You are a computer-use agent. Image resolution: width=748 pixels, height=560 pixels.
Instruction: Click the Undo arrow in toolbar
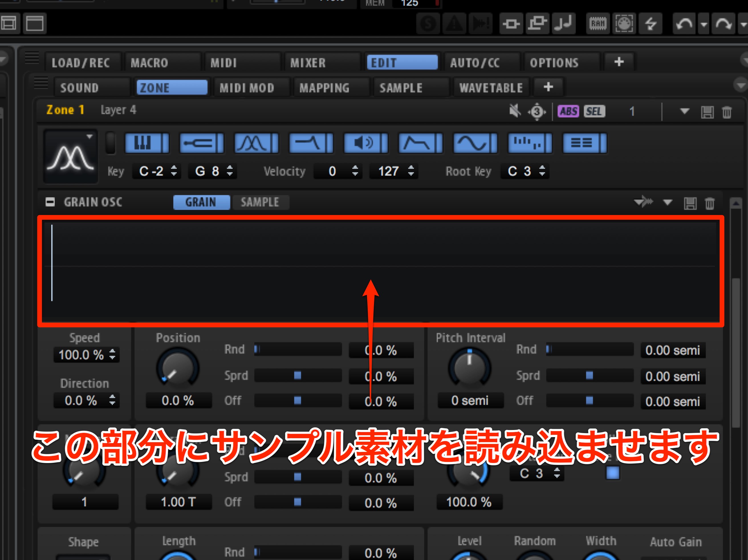[684, 24]
